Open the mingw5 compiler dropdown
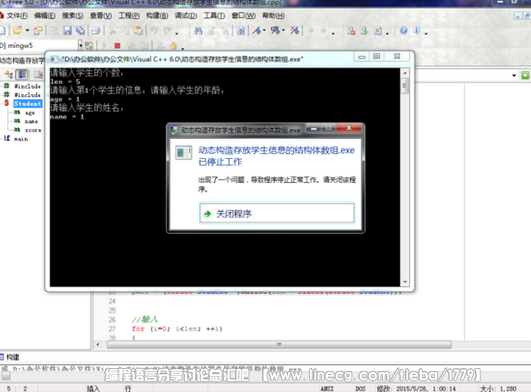 (80, 45)
